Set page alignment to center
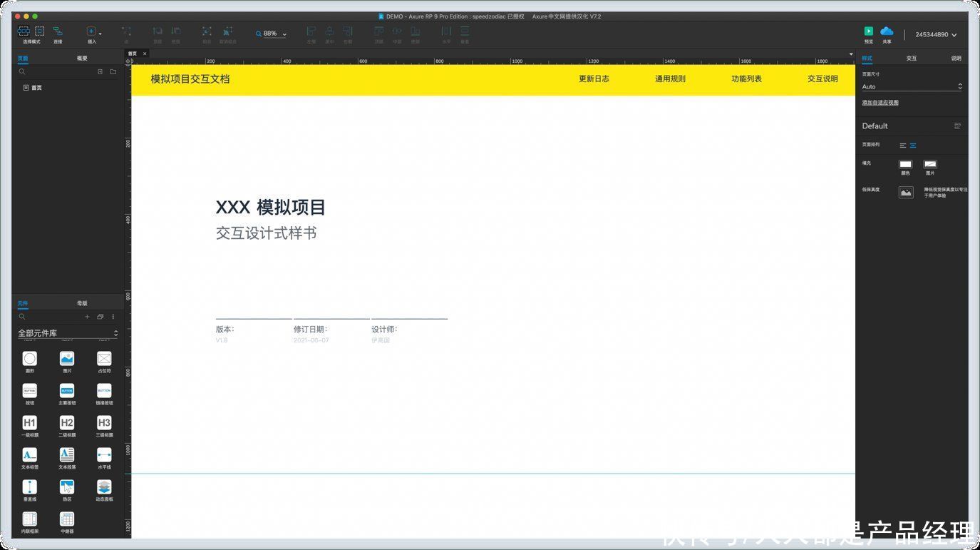This screenshot has height=550, width=980. pyautogui.click(x=913, y=146)
